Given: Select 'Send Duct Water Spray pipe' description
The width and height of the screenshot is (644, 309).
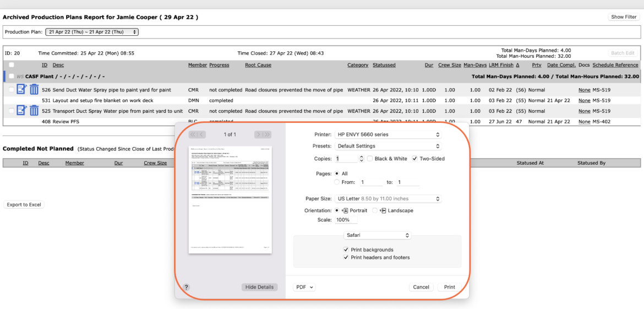Looking at the screenshot, I should click(x=112, y=90).
